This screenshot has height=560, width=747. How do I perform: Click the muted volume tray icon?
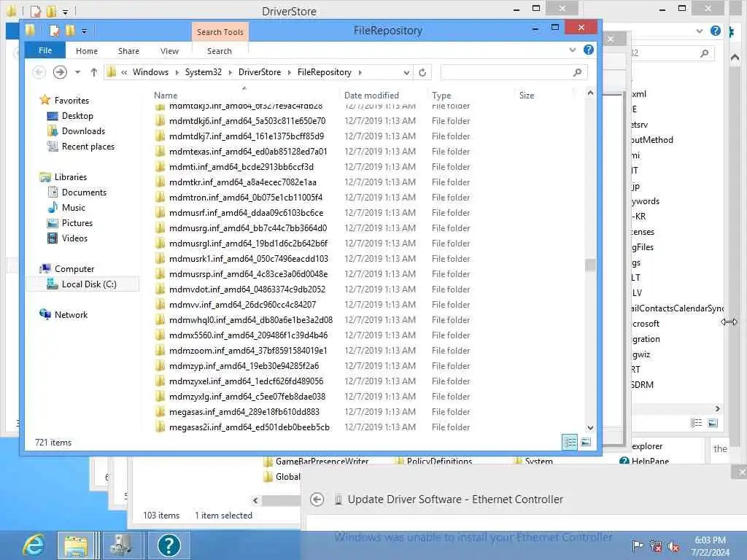(673, 546)
